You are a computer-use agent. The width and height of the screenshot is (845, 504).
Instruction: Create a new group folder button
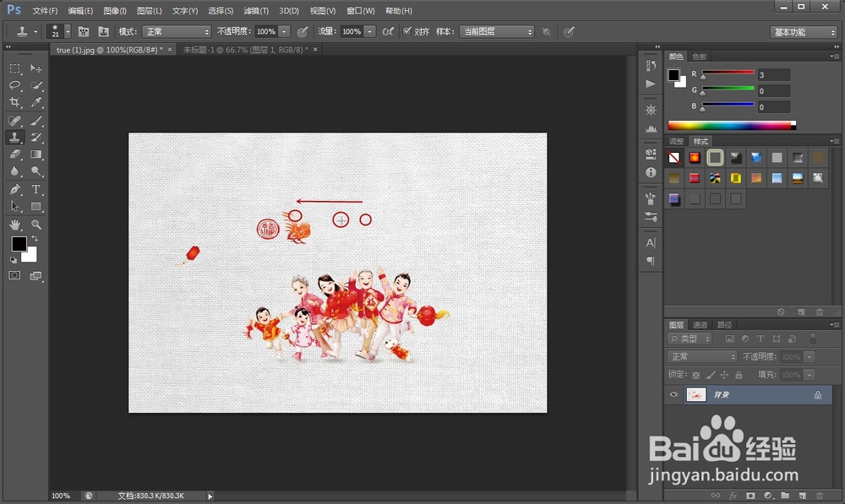click(x=785, y=496)
